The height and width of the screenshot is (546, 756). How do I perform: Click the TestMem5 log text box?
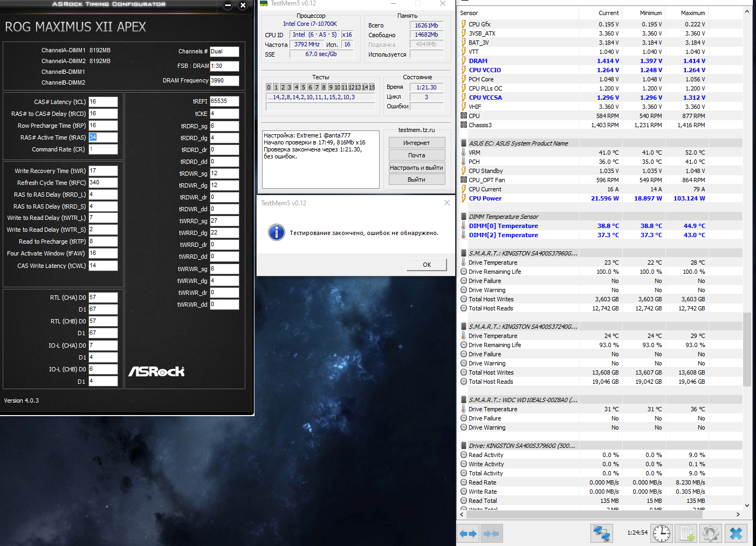(321, 159)
